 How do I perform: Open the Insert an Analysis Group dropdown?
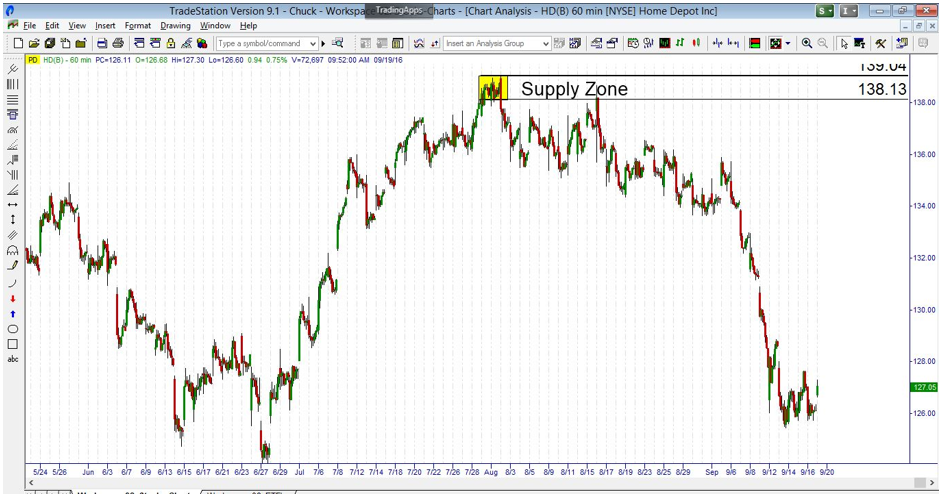point(545,43)
